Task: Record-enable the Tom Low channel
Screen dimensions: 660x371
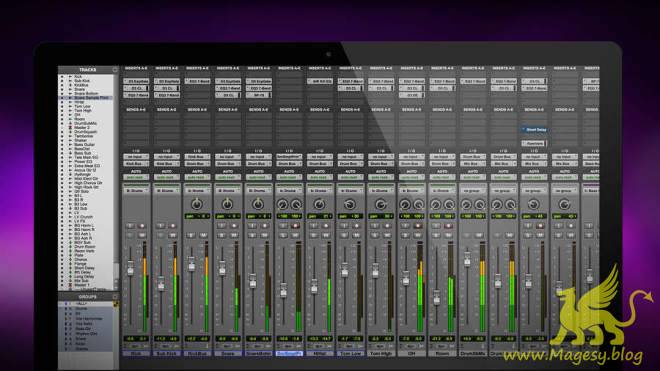Action: point(356,226)
